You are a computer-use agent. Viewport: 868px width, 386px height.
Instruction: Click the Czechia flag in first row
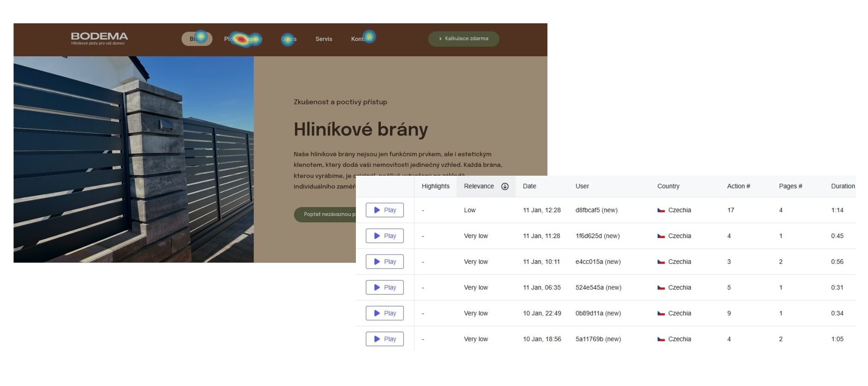click(661, 210)
